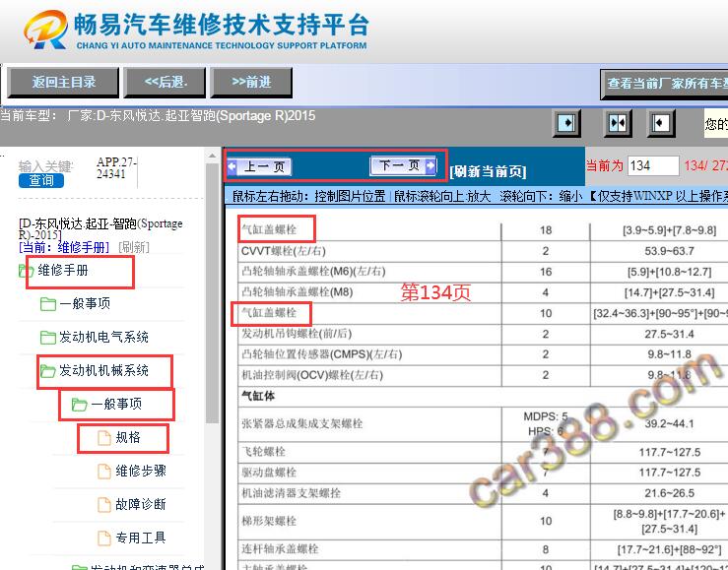Click the platform R logo

tap(45, 31)
